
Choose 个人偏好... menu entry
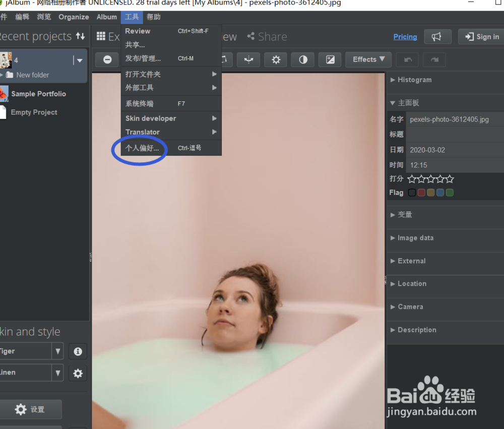point(171,148)
